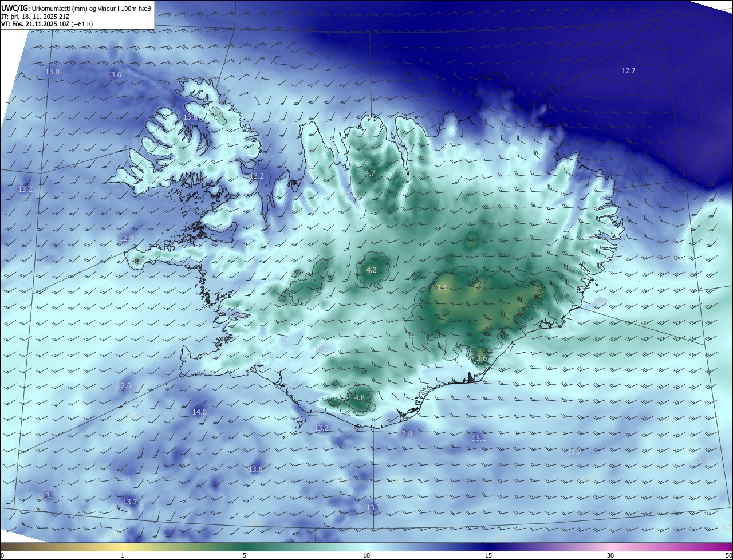This screenshot has width=733, height=560.
Task: Click the color scale at the 10 mark
Action: 366,555
